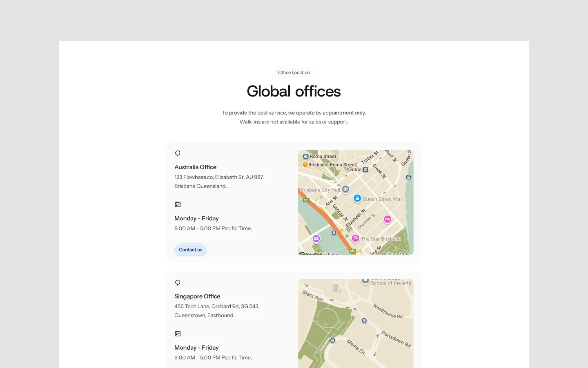Select the orange Brisbane (Roma Street) transit marker

(x=305, y=164)
